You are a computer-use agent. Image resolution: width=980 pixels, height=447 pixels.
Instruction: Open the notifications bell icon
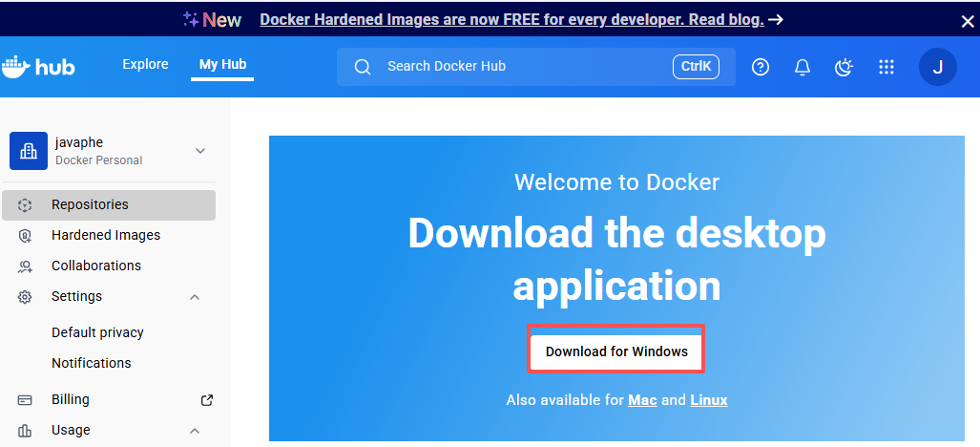[802, 67]
